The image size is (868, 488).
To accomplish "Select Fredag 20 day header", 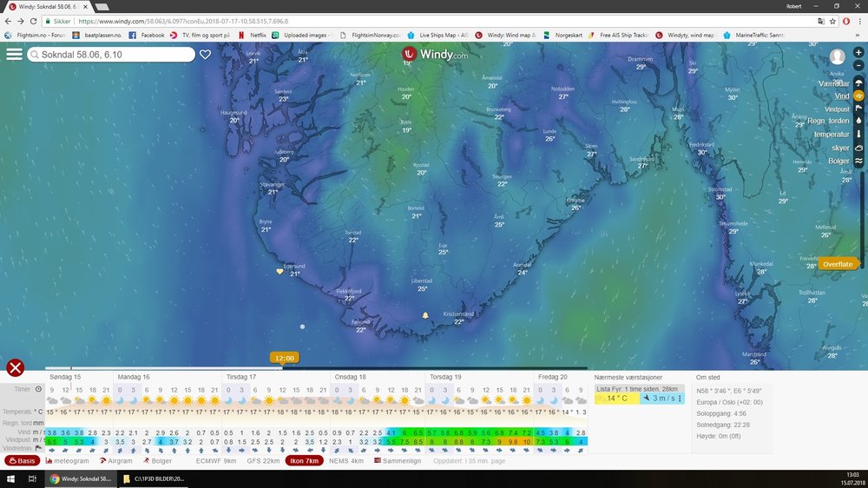I will (x=552, y=377).
